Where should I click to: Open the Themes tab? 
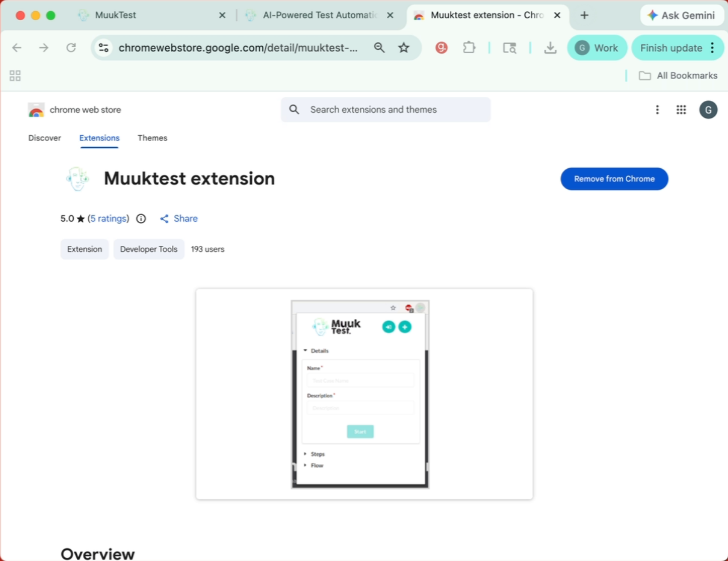pyautogui.click(x=152, y=138)
